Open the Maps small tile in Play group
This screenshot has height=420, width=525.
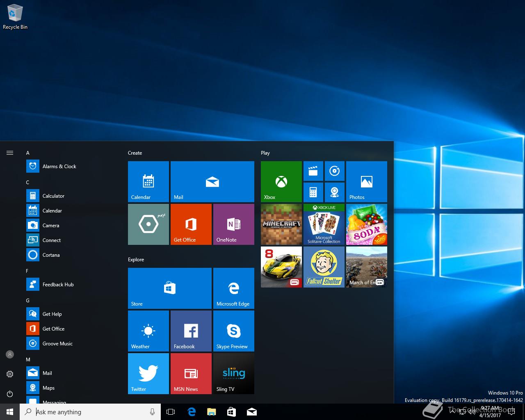(335, 192)
